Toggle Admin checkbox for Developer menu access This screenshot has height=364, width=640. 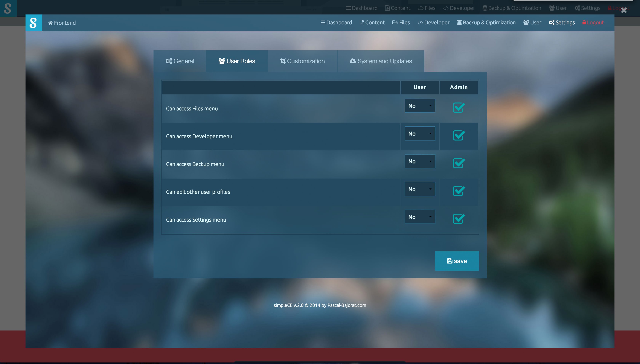pyautogui.click(x=458, y=136)
